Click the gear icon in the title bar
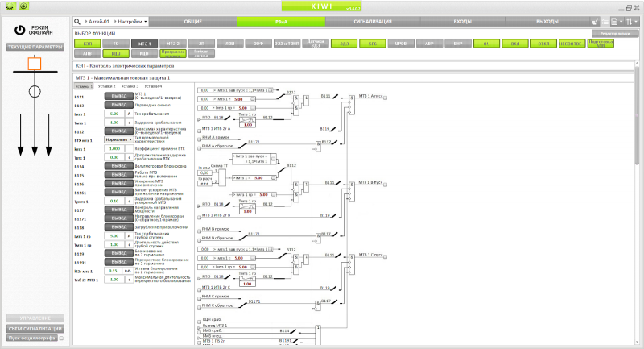The image size is (644, 349). [x=10, y=6]
